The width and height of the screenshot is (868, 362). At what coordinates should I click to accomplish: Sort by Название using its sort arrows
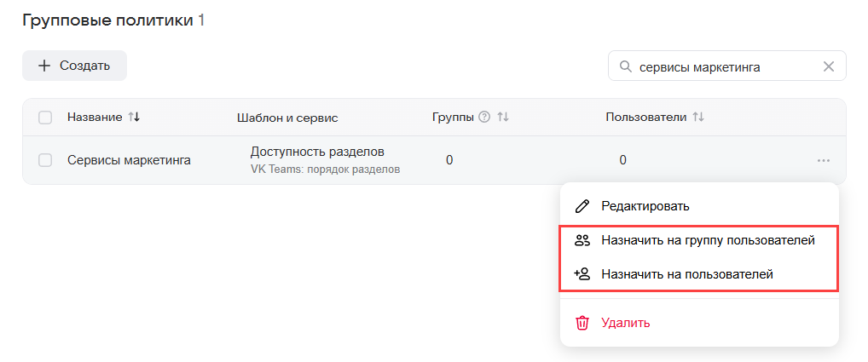[x=134, y=118]
